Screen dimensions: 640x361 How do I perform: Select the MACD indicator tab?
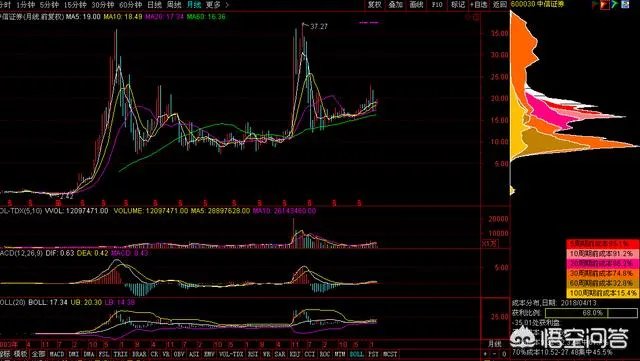57,354
